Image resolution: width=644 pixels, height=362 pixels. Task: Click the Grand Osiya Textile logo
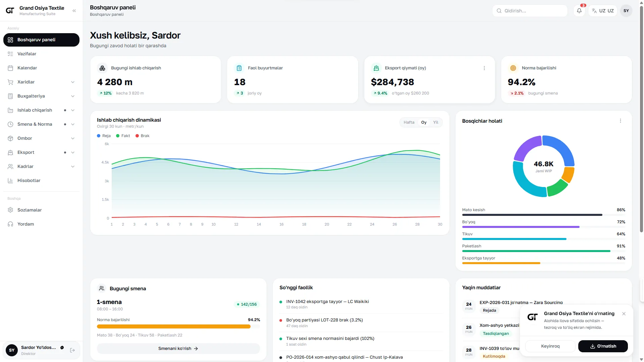[x=10, y=11]
